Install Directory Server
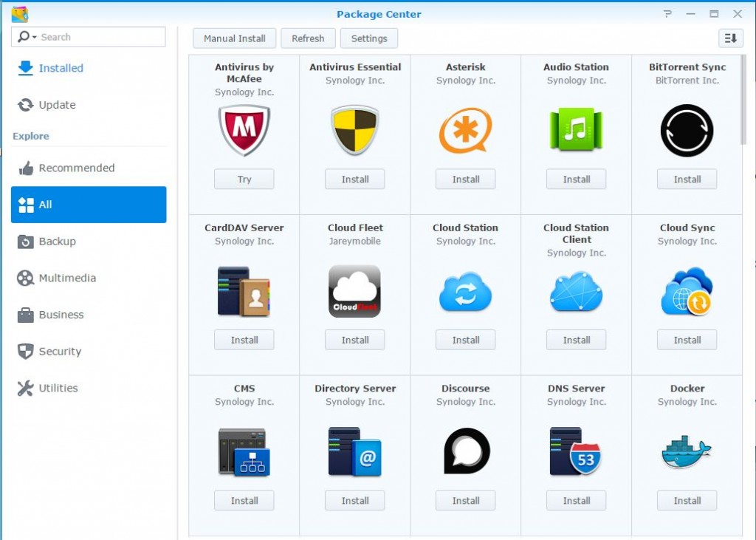This screenshot has height=540, width=756. pyautogui.click(x=355, y=500)
